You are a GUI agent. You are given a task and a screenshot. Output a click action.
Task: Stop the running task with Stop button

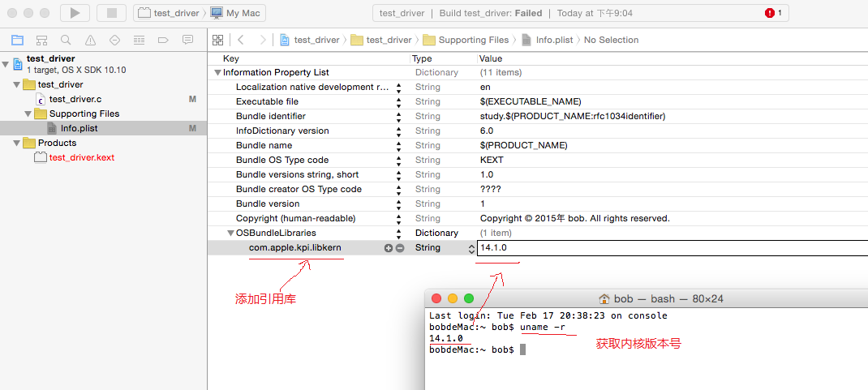[x=111, y=13]
